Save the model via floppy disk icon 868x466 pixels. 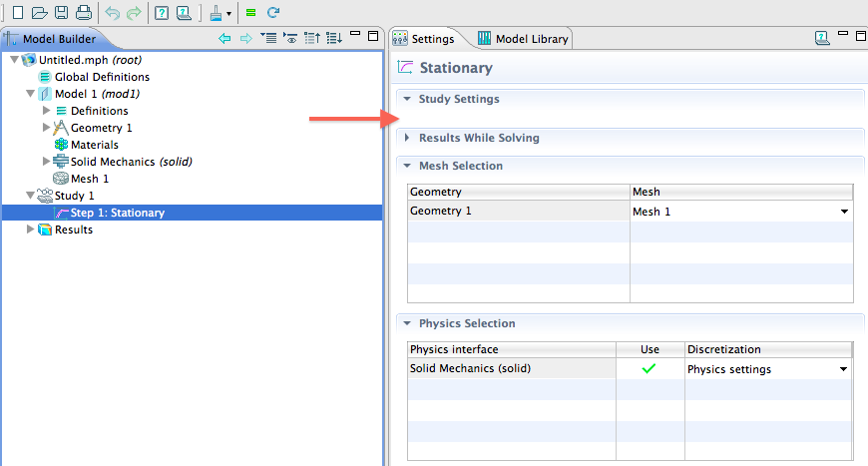tap(61, 13)
